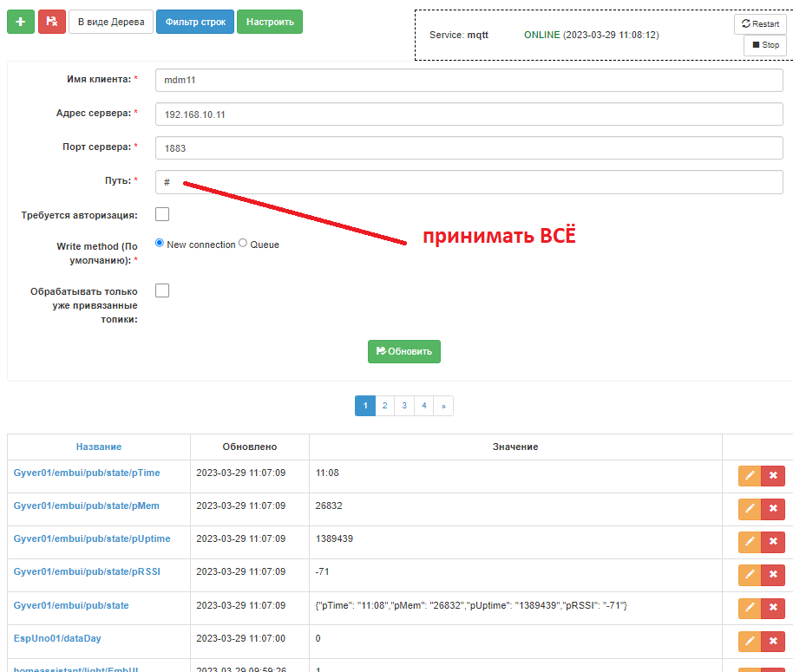Go to pagination page 3
Image resolution: width=793 pixels, height=672 pixels.
(x=404, y=406)
